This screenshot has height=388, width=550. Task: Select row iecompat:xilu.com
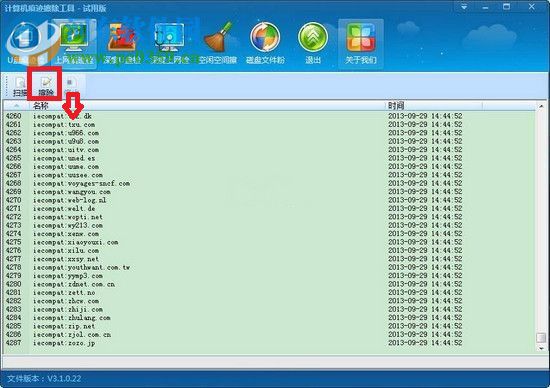coord(269,251)
